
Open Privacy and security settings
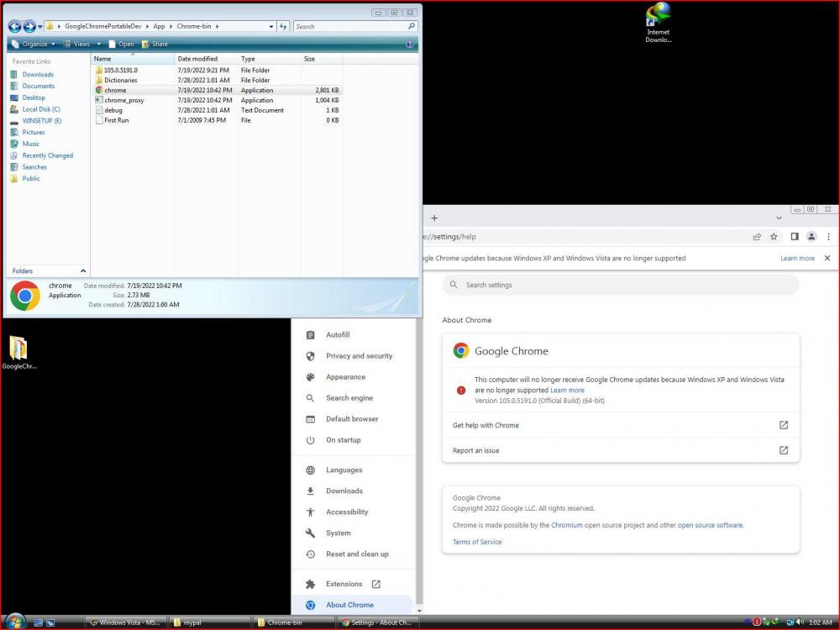[x=359, y=356]
